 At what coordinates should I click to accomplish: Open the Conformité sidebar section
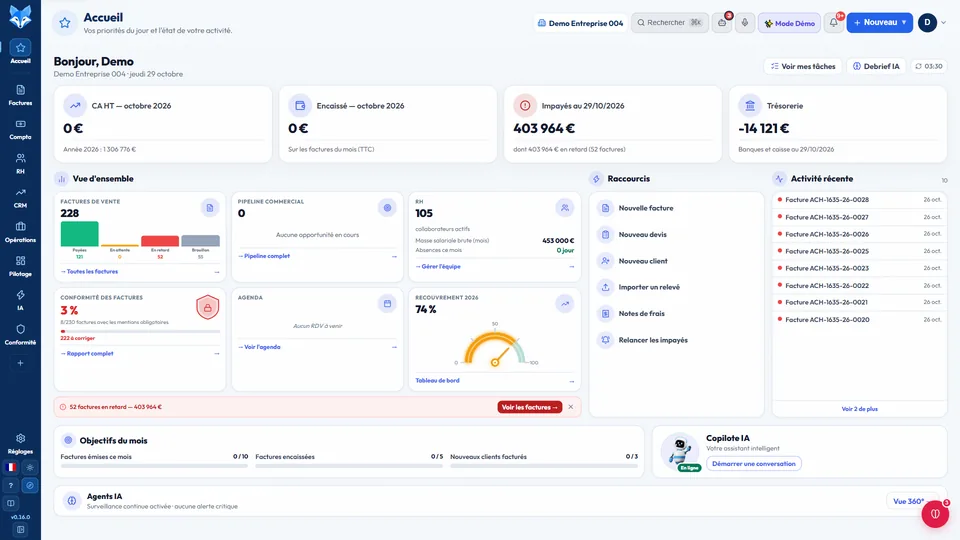click(20, 334)
